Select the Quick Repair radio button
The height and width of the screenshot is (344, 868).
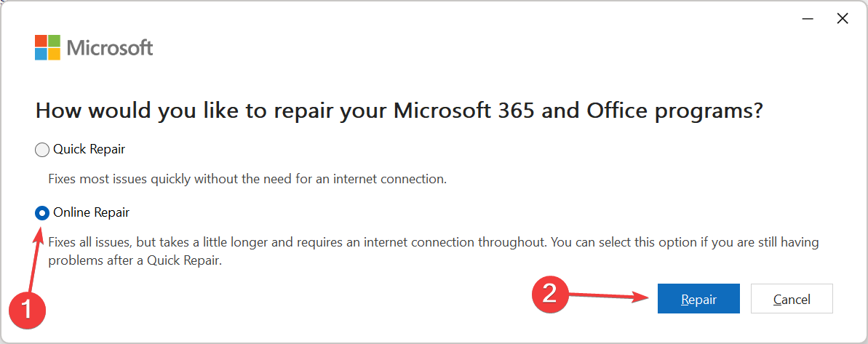(42, 149)
